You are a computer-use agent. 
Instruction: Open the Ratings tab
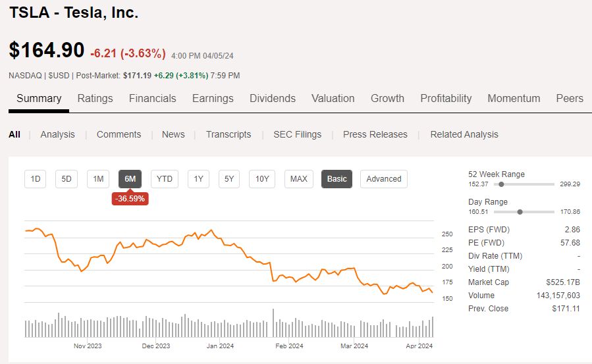(95, 99)
